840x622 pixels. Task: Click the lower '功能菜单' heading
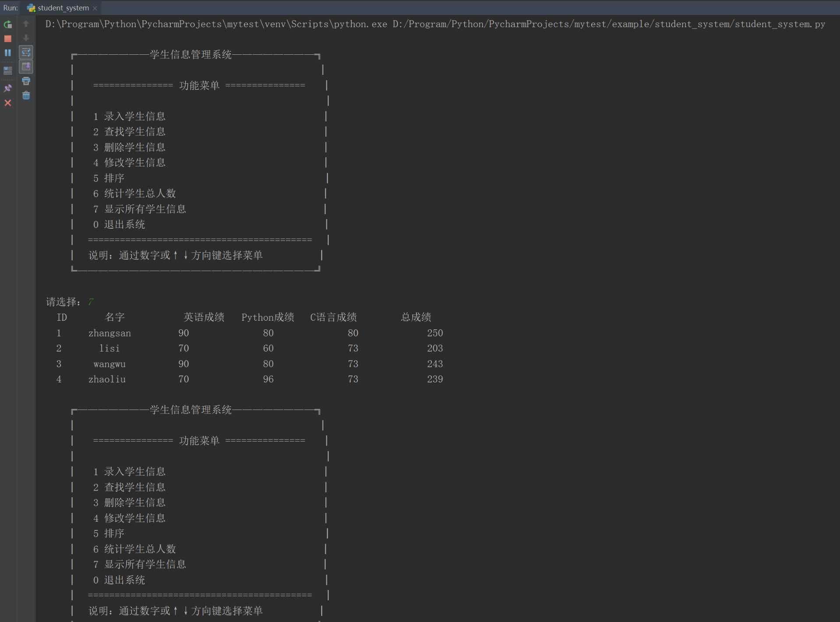pos(199,441)
